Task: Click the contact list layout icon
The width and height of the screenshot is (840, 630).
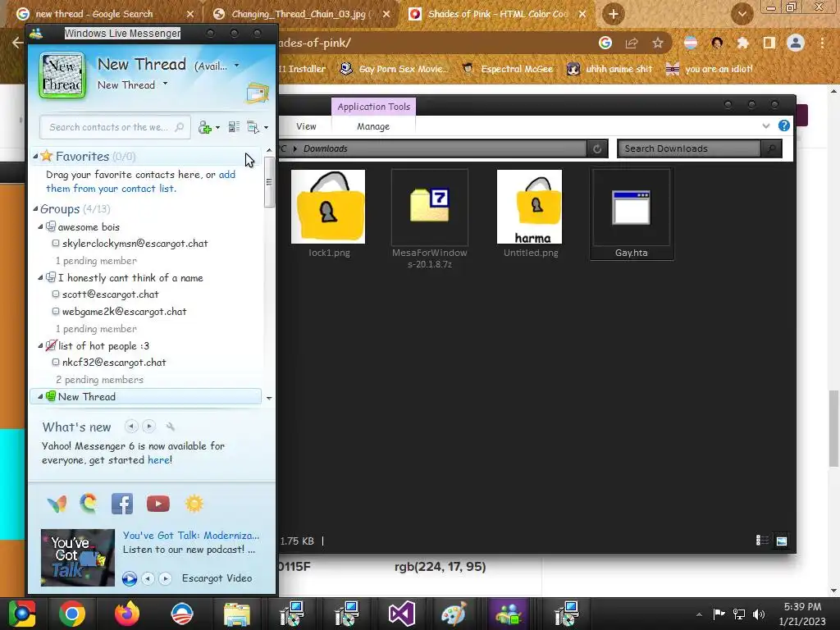Action: pos(234,127)
